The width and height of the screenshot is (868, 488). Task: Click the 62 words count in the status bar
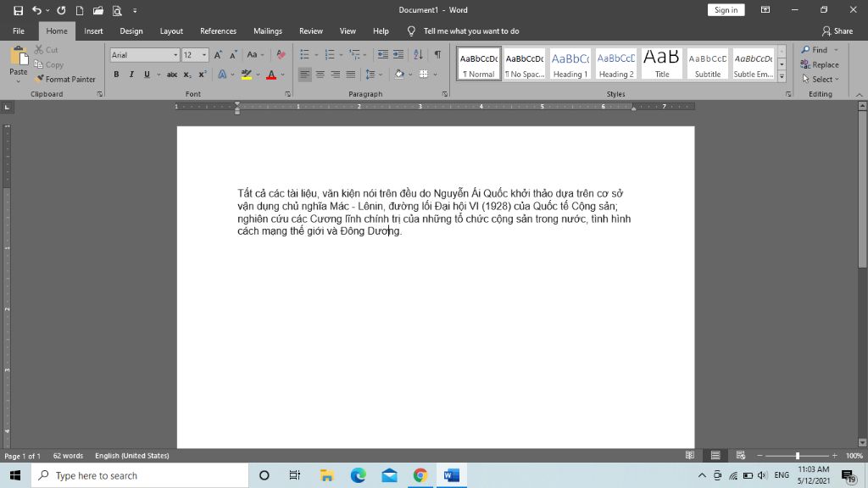click(68, 455)
